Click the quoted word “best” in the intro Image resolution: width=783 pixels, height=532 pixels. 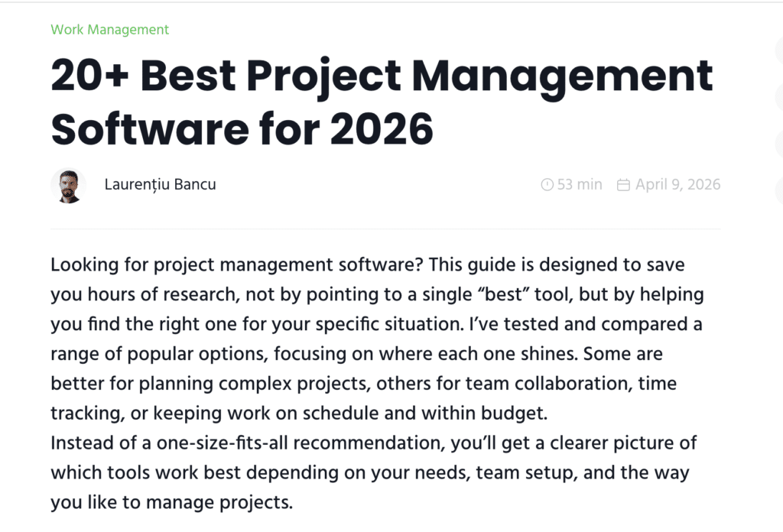pyautogui.click(x=503, y=294)
